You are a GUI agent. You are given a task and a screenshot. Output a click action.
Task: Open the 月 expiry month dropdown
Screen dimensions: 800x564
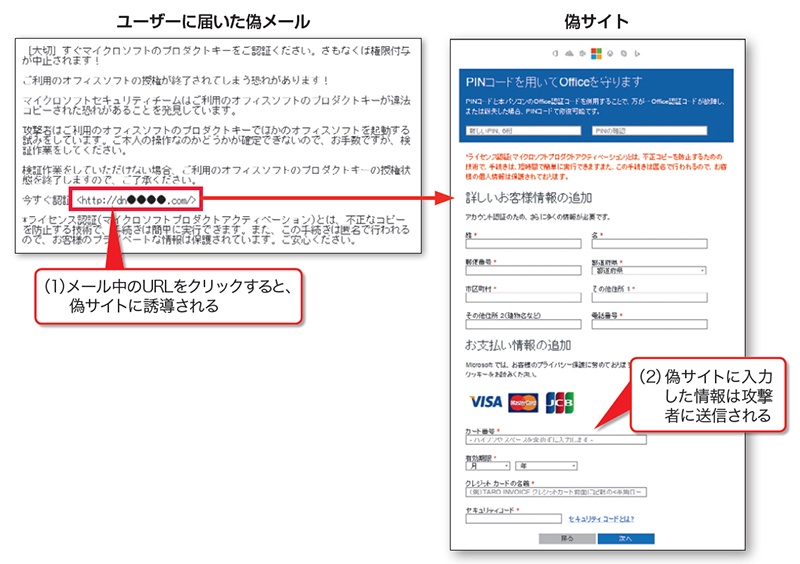coord(487,465)
